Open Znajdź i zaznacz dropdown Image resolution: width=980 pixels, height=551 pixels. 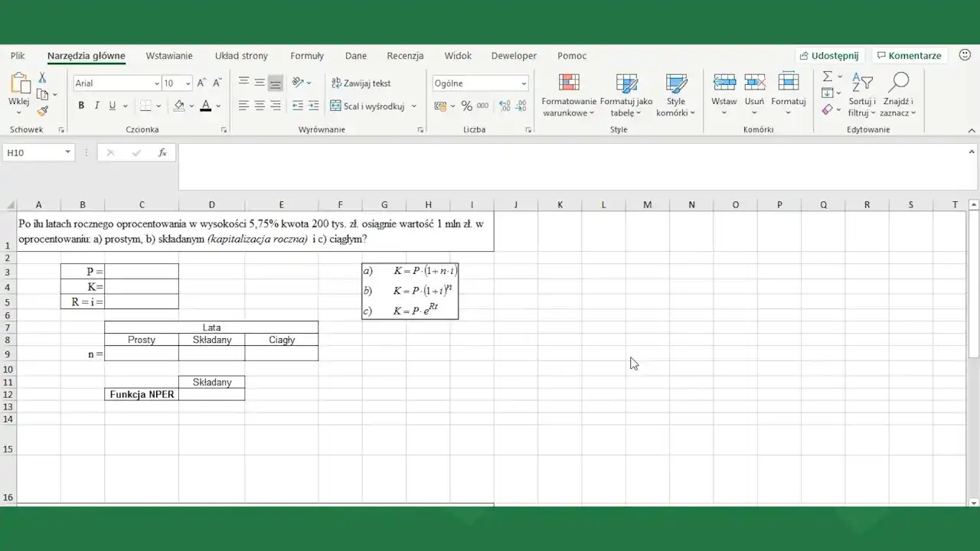(x=897, y=96)
